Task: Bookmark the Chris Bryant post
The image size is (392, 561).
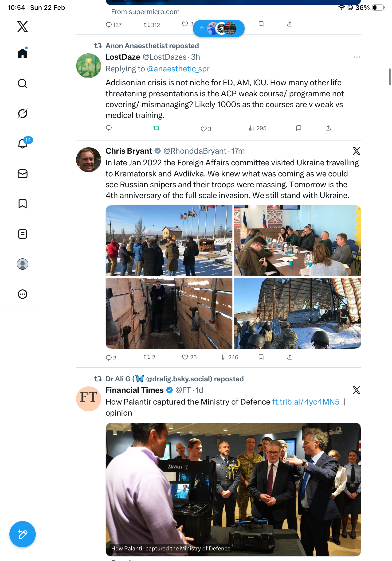Action: (x=261, y=357)
